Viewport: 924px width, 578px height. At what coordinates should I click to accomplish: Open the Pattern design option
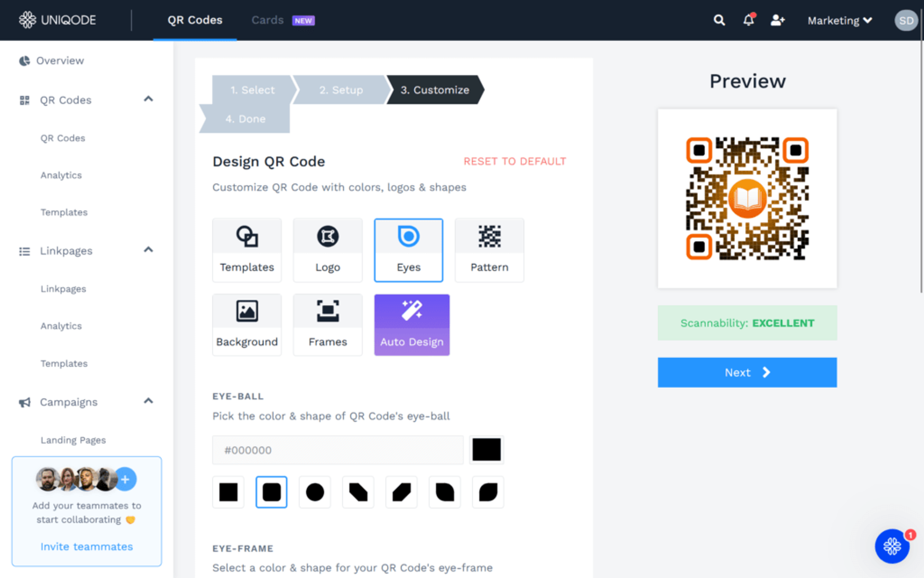489,250
